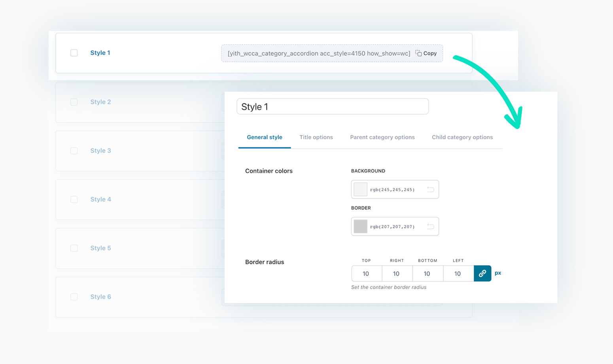Open the Parent category options tab
Image resolution: width=613 pixels, height=364 pixels.
tap(382, 138)
